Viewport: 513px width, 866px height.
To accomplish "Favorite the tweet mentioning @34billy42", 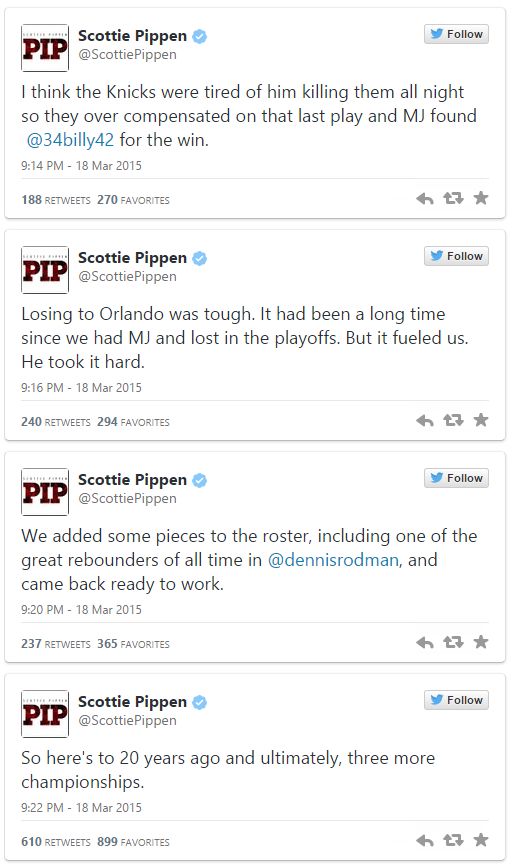I will (481, 198).
